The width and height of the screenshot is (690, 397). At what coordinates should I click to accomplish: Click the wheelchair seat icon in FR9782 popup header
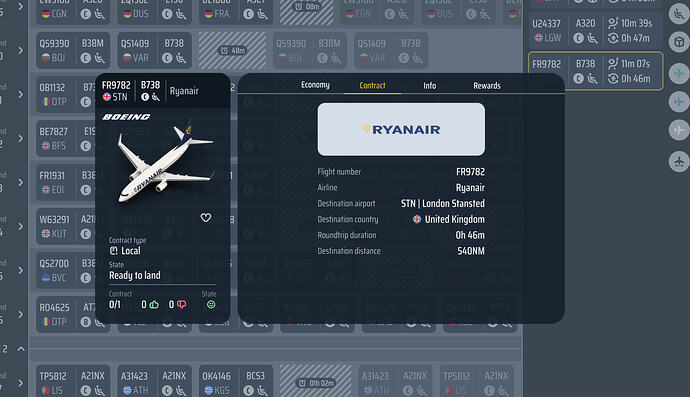click(x=156, y=97)
